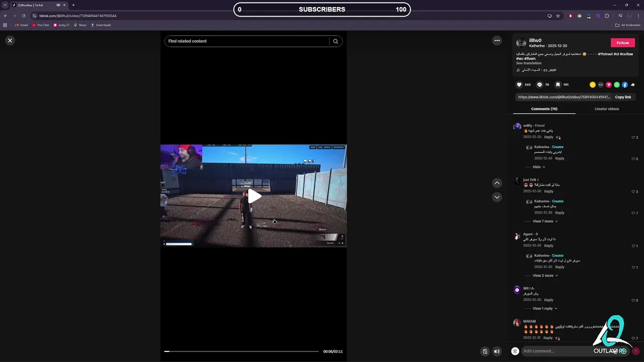Image resolution: width=644 pixels, height=362 pixels.
Task: Go to the next video arrow
Action: 497,197
